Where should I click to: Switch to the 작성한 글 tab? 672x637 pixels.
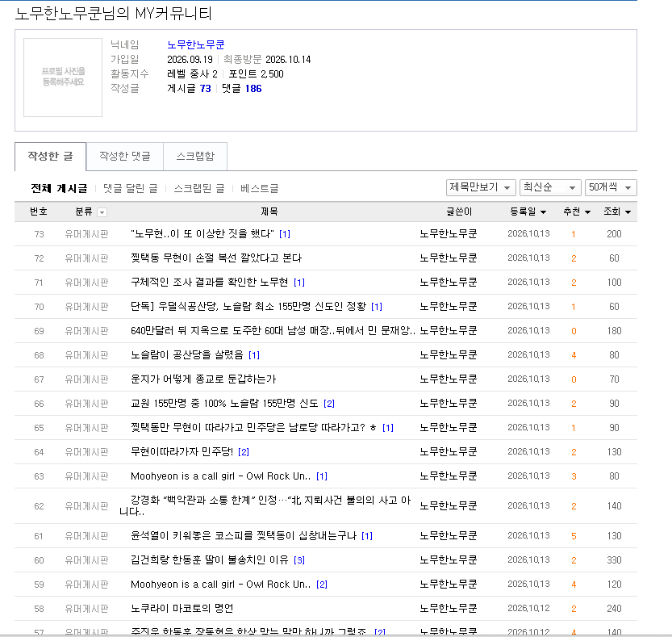tap(51, 156)
